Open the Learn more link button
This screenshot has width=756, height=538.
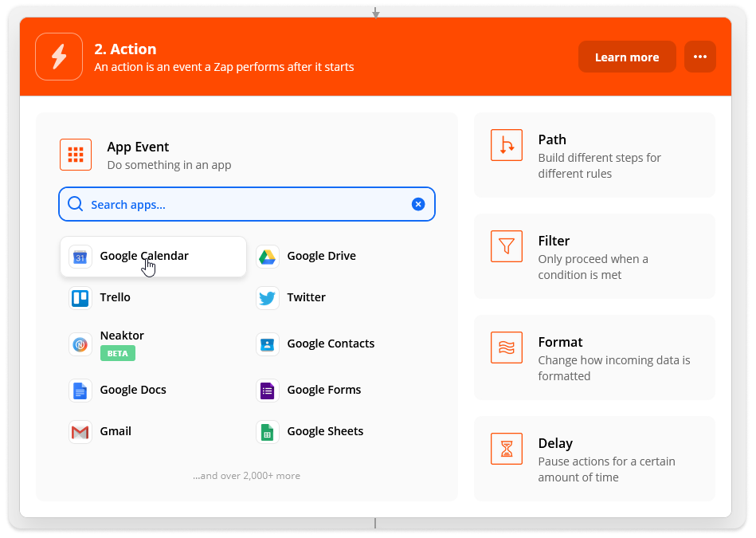click(x=627, y=57)
